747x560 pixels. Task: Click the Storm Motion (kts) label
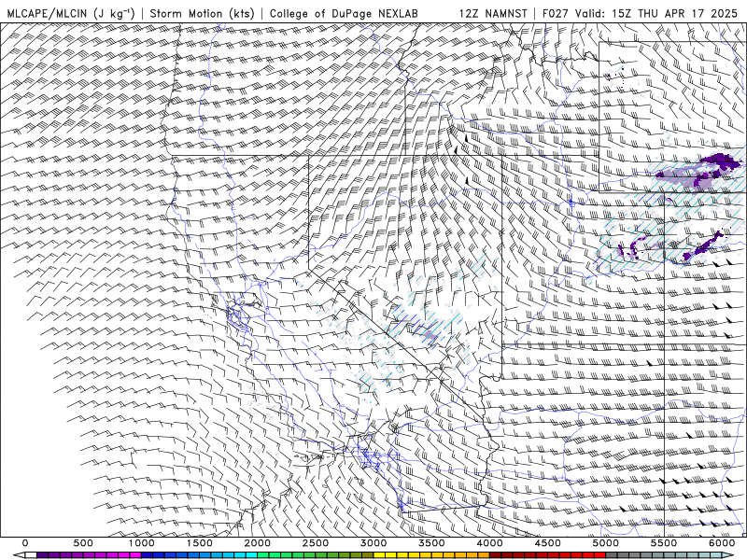coord(202,13)
